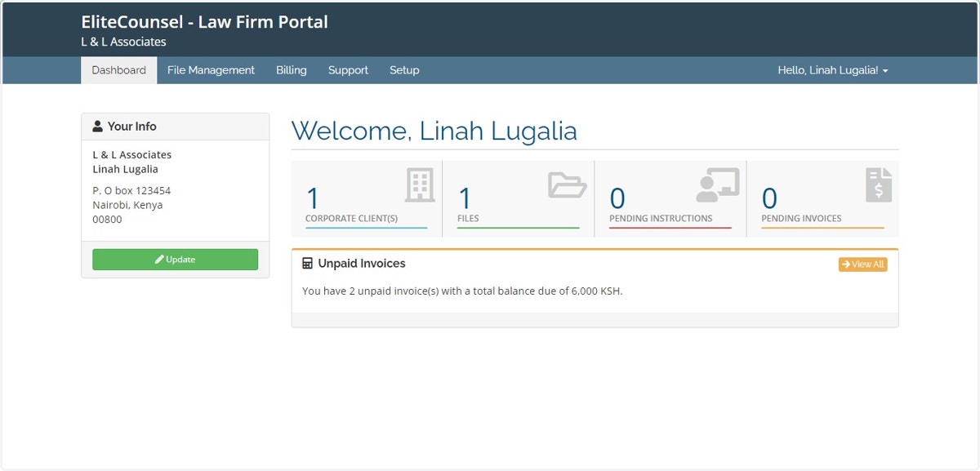Click the L & L Associates header subtitle
980x471 pixels.
coord(123,42)
